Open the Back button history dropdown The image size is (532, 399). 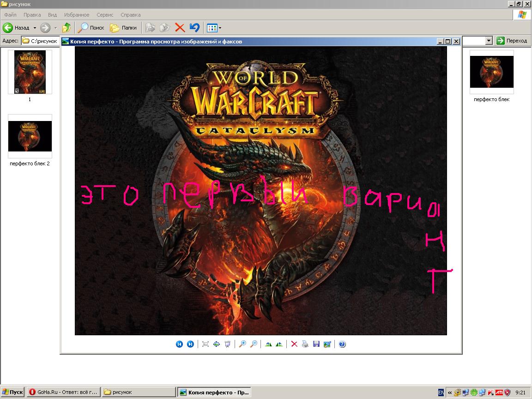35,28
